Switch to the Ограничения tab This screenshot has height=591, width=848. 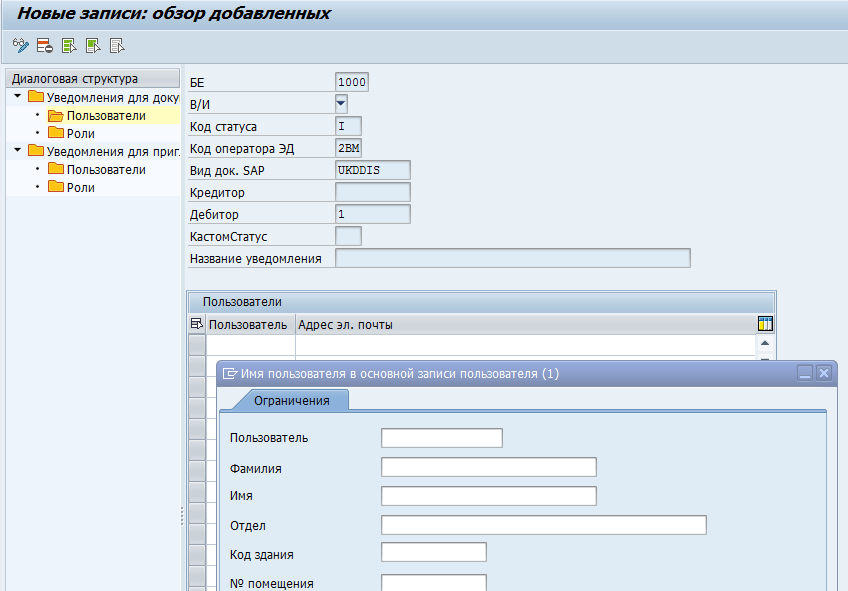point(291,400)
